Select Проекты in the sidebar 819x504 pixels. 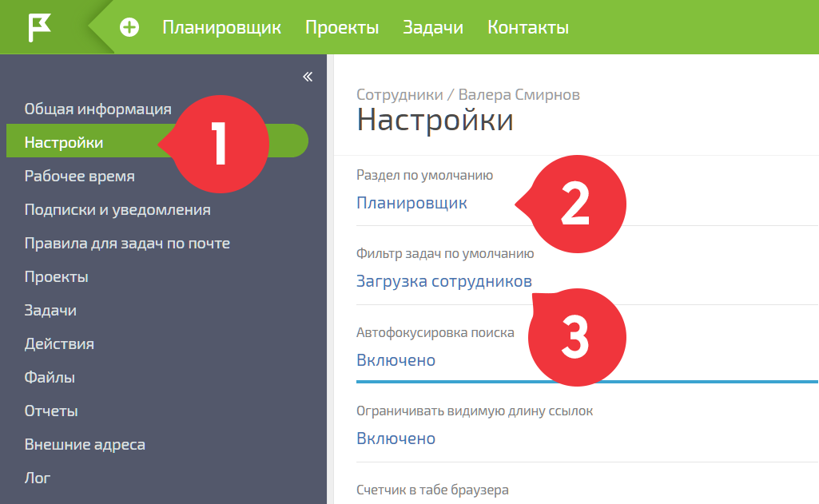[57, 277]
